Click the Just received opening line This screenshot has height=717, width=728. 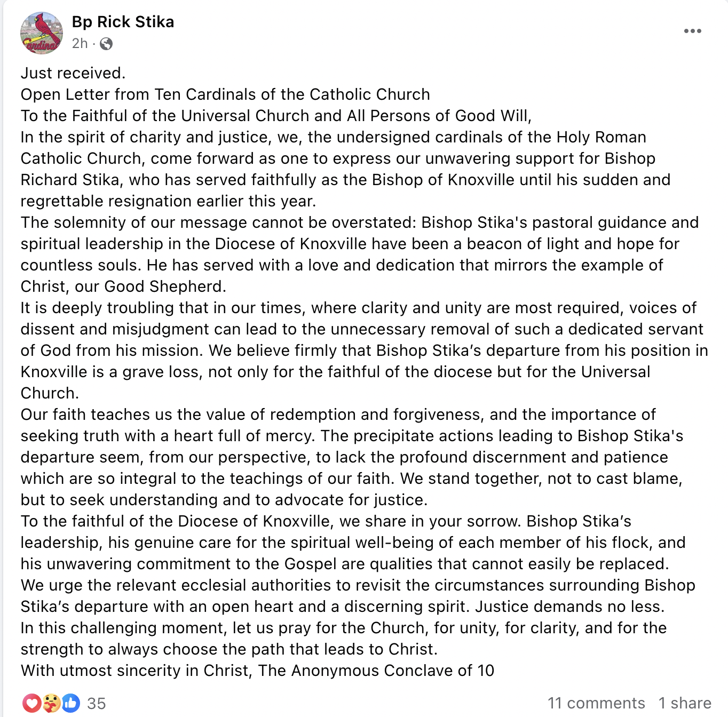(74, 73)
